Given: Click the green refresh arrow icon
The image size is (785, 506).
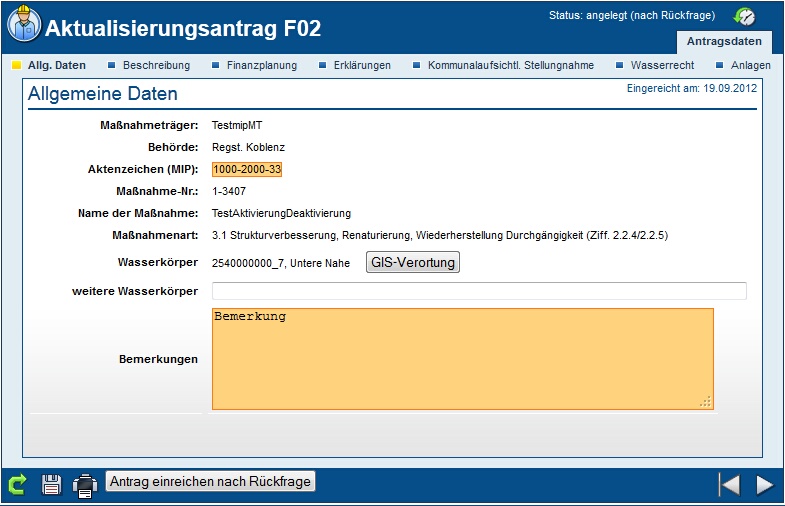Looking at the screenshot, I should point(17,484).
